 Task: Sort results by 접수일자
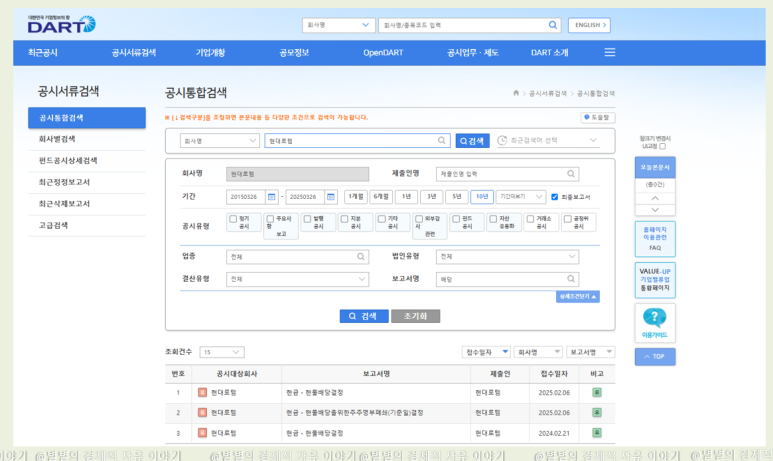click(x=486, y=352)
